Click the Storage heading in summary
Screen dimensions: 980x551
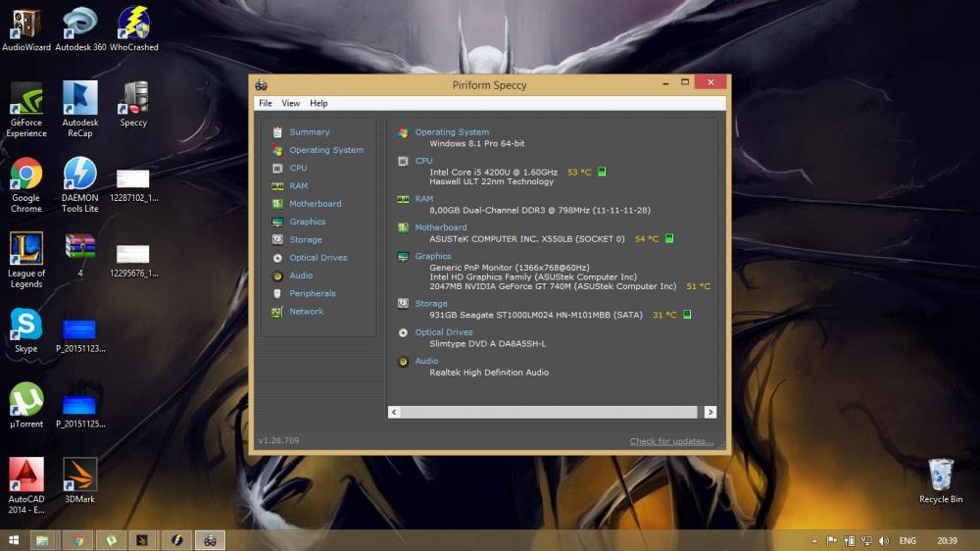click(x=431, y=304)
